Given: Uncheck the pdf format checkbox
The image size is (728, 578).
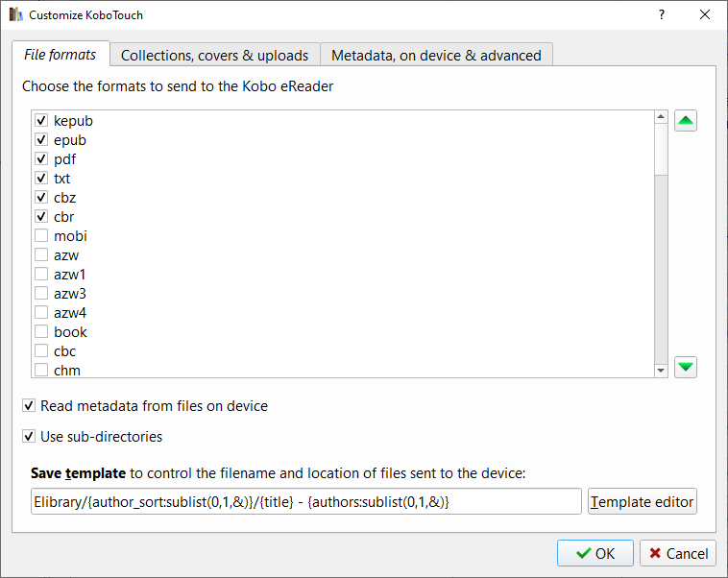Looking at the screenshot, I should pyautogui.click(x=41, y=159).
